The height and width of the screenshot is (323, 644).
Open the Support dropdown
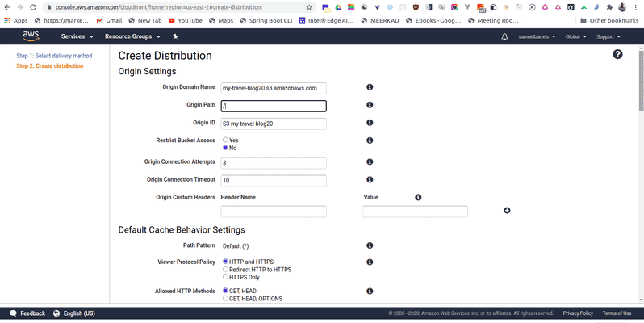608,36
